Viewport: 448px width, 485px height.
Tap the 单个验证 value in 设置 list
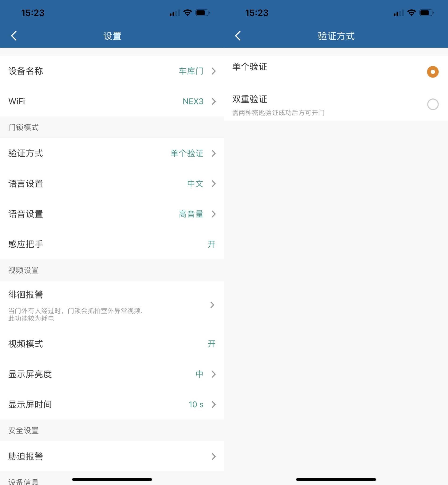187,153
